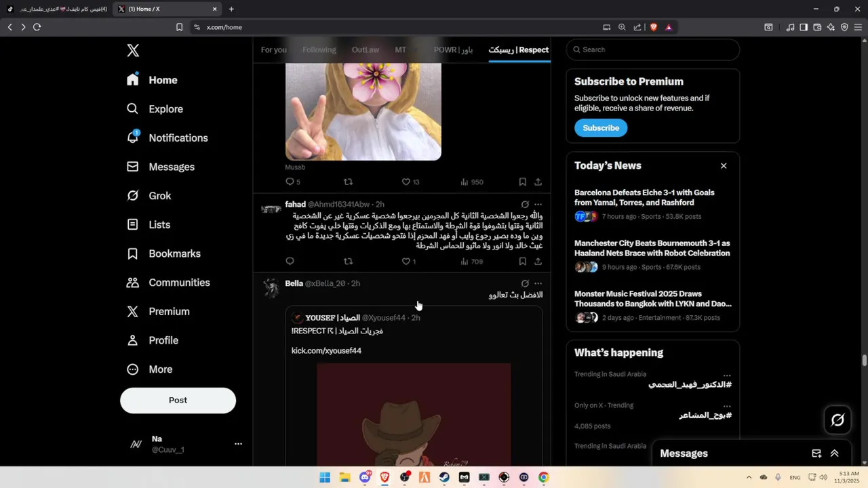Expand the Messages drawer

835,453
